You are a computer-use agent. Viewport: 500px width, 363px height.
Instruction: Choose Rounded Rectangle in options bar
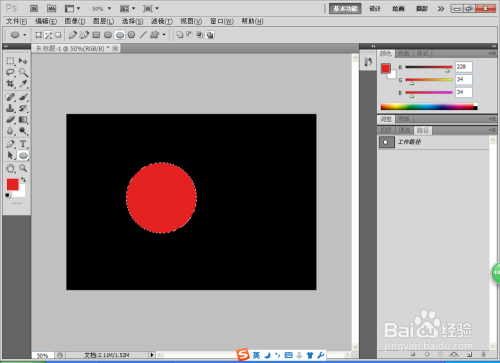point(108,35)
